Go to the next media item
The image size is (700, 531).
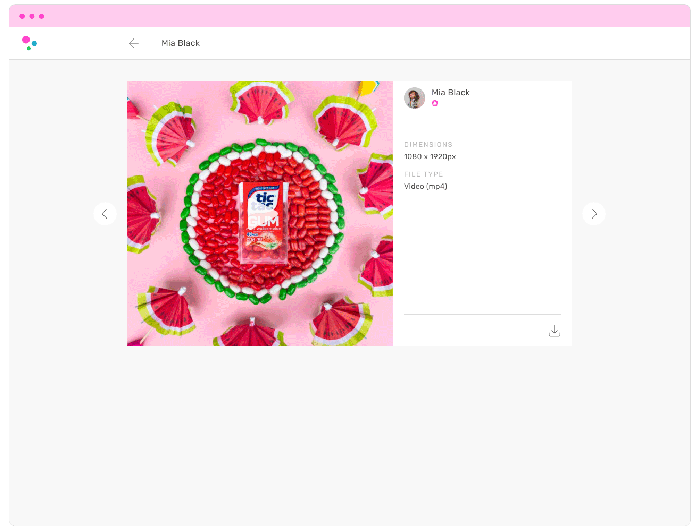594,214
